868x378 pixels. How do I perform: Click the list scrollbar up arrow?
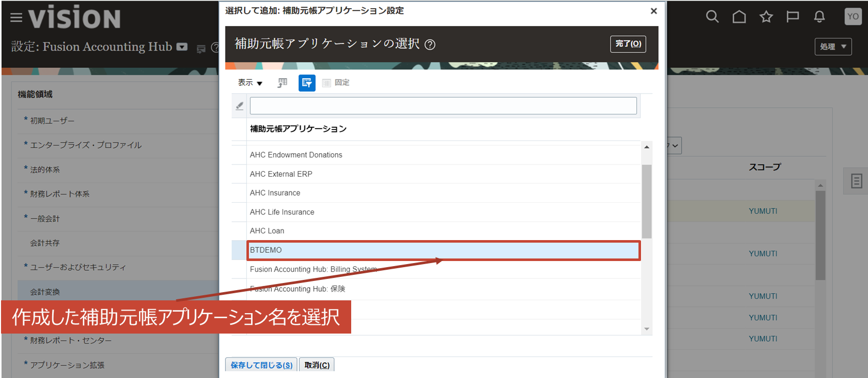point(647,147)
